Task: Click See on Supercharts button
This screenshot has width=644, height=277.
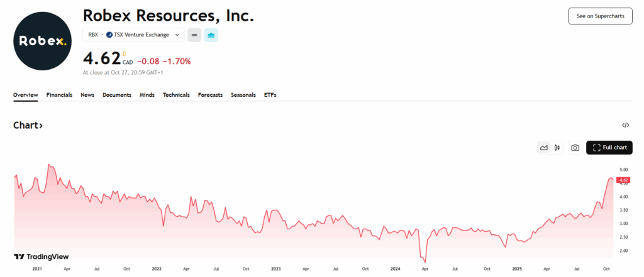Action: [600, 16]
